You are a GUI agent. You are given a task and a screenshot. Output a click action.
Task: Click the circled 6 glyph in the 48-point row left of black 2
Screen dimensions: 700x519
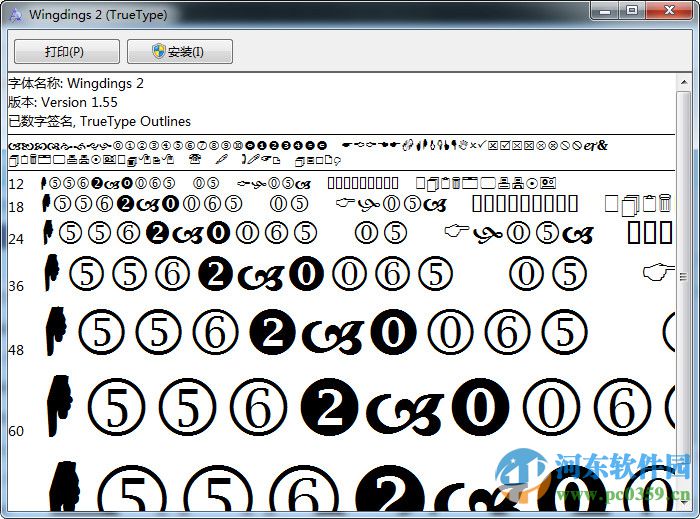(216, 332)
